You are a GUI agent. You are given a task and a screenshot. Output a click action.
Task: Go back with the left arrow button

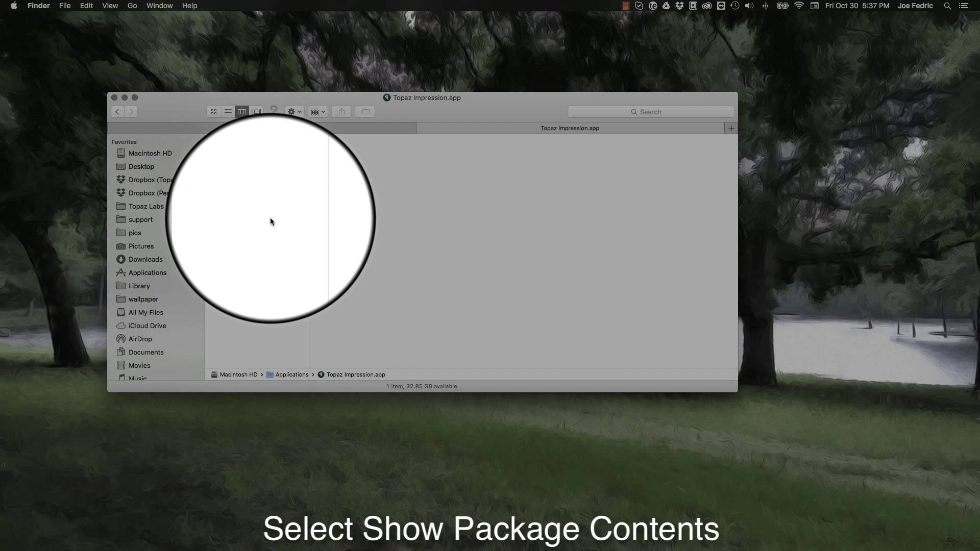pyautogui.click(x=117, y=112)
